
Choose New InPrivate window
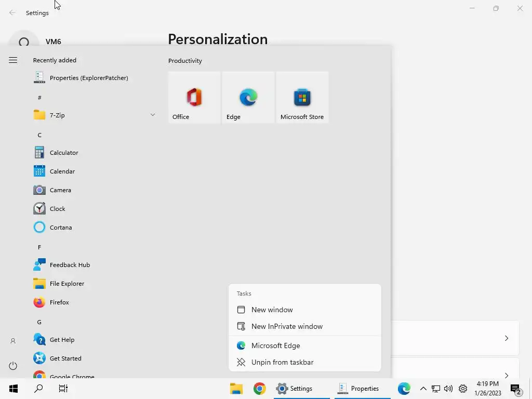[305, 326]
